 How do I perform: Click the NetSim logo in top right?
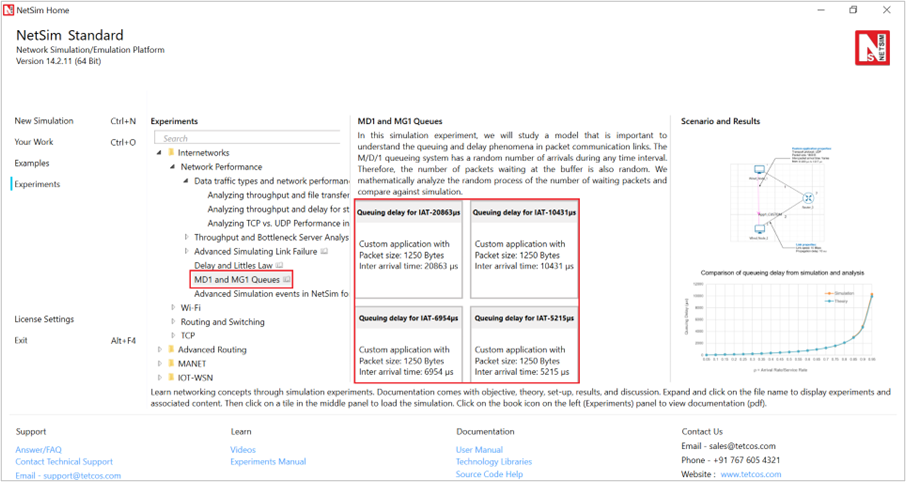click(x=870, y=47)
